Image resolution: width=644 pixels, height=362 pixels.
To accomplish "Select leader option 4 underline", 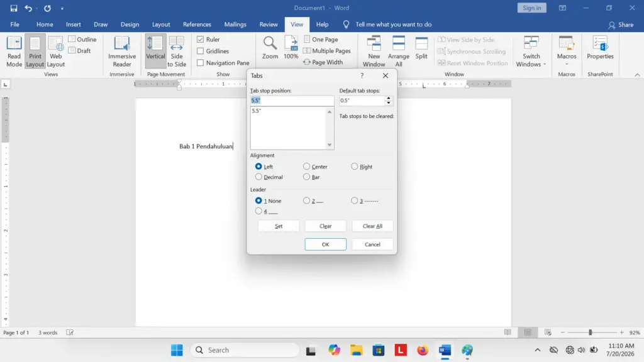I will point(258,211).
